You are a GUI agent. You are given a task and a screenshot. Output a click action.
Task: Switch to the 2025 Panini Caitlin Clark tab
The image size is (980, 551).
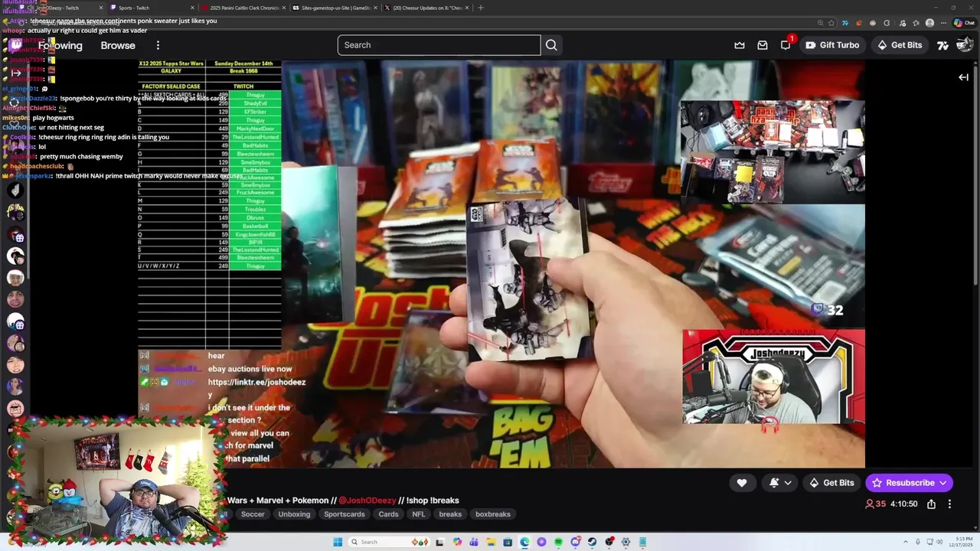243,8
